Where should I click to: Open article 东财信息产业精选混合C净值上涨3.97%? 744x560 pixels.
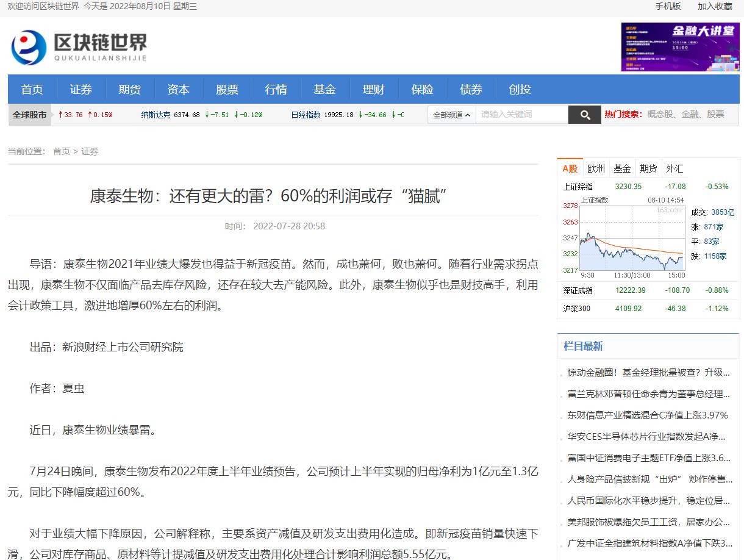click(x=648, y=415)
